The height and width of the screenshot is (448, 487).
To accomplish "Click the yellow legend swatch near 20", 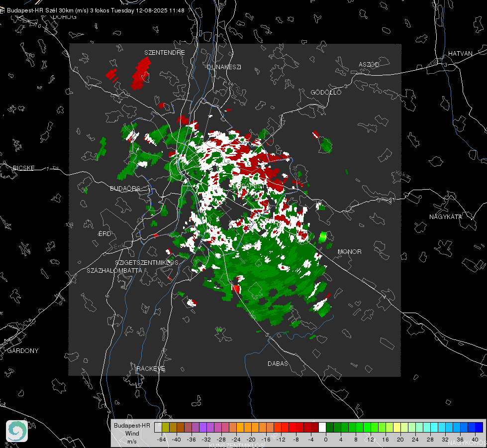I will 397,427.
